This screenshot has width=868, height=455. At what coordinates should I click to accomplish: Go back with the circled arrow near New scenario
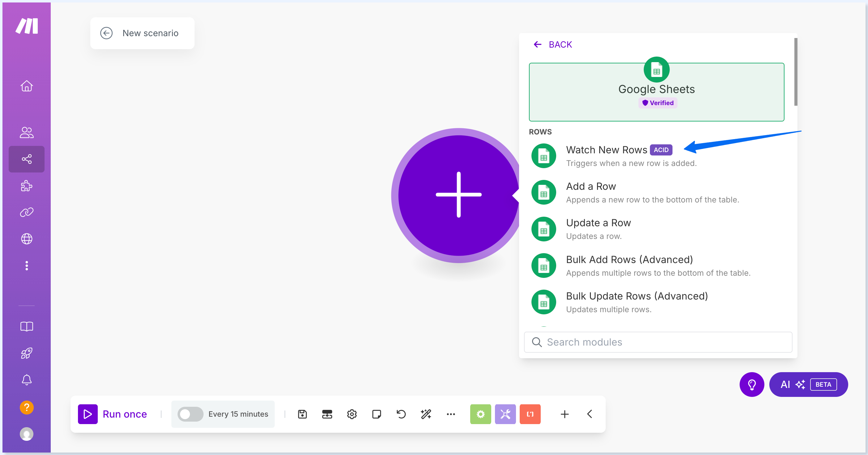106,33
